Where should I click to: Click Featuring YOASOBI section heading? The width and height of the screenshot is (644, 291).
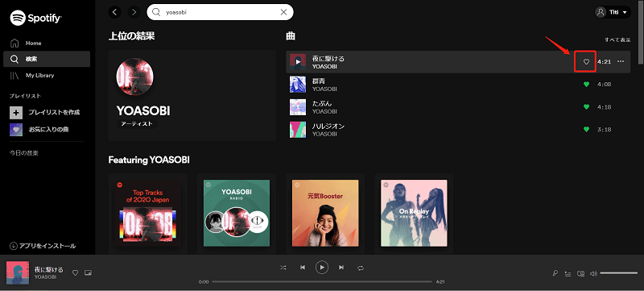(149, 160)
